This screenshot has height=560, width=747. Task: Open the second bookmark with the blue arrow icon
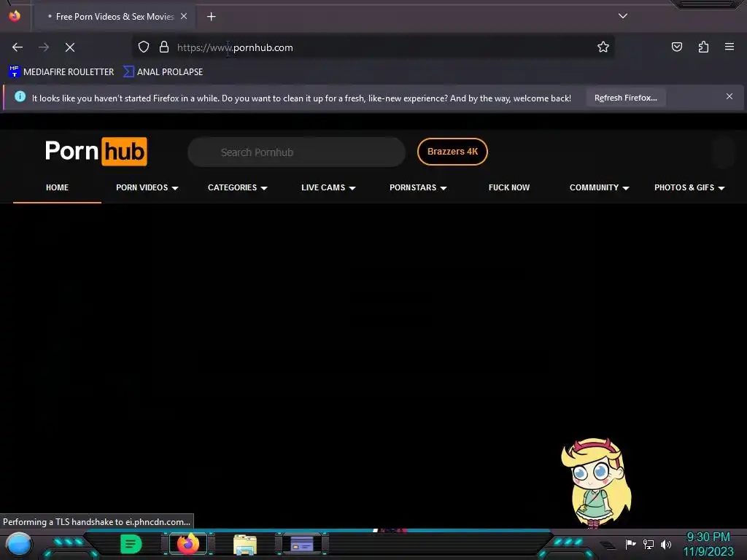click(163, 72)
